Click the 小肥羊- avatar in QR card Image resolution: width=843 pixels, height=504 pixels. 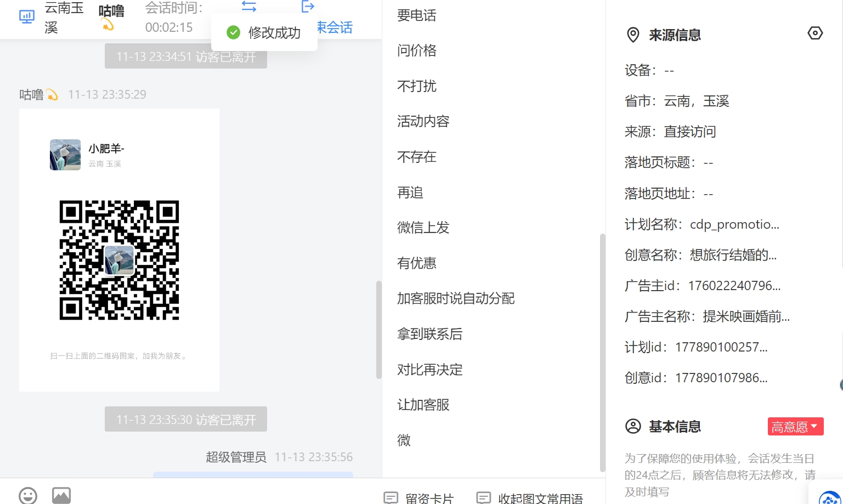(65, 155)
